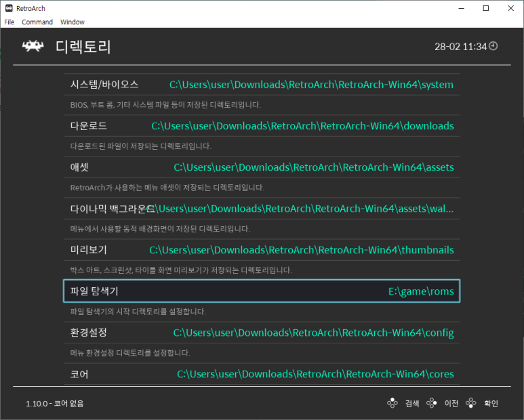The width and height of the screenshot is (524, 420).
Task: Select the 애셋 directory entry
Action: pyautogui.click(x=262, y=167)
